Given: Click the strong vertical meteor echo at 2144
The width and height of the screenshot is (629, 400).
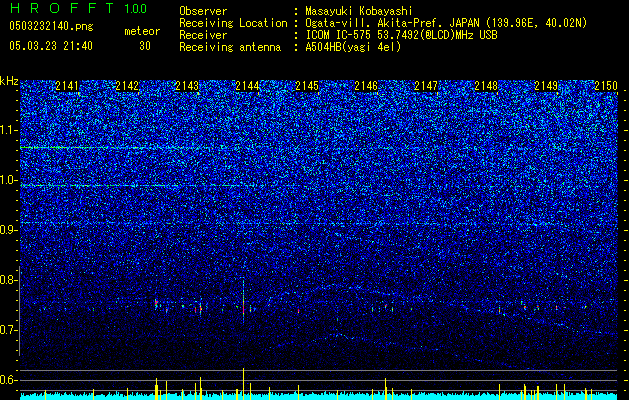Looking at the screenshot, I should pos(243,299).
